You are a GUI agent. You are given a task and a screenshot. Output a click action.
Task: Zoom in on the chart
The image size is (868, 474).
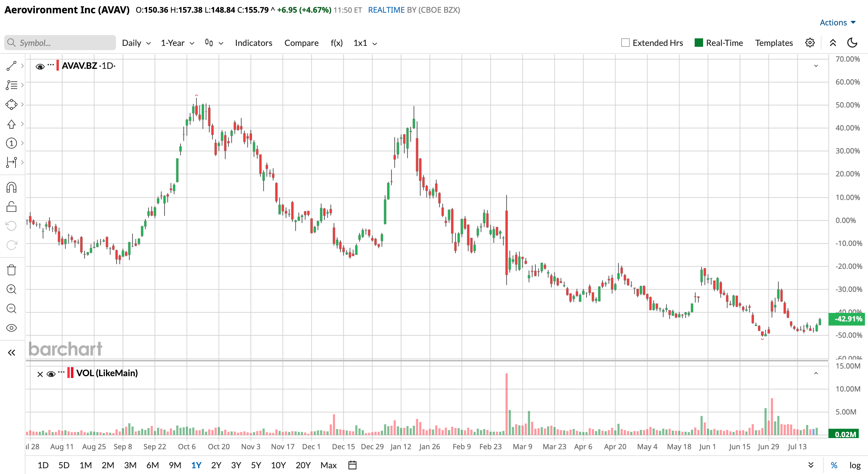11,289
